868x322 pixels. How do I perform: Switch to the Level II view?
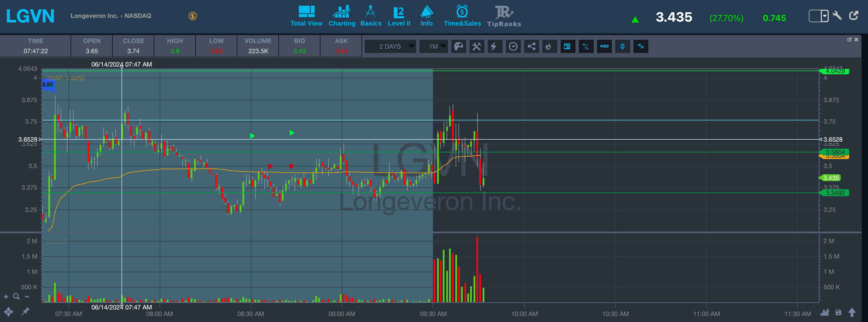(x=399, y=16)
